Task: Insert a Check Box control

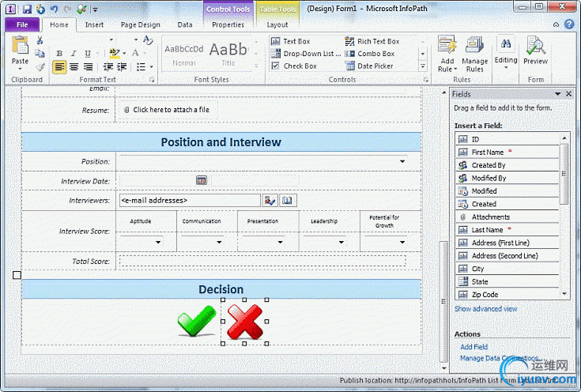Action: coord(294,66)
